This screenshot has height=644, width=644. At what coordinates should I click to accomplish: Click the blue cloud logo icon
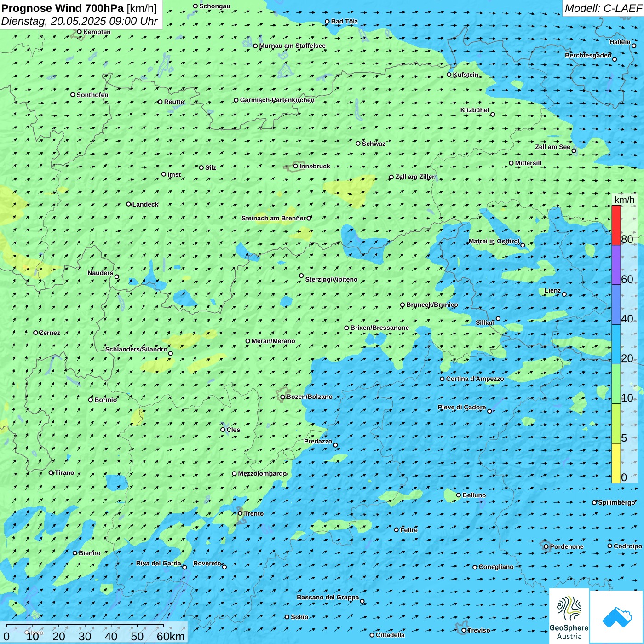tap(617, 617)
